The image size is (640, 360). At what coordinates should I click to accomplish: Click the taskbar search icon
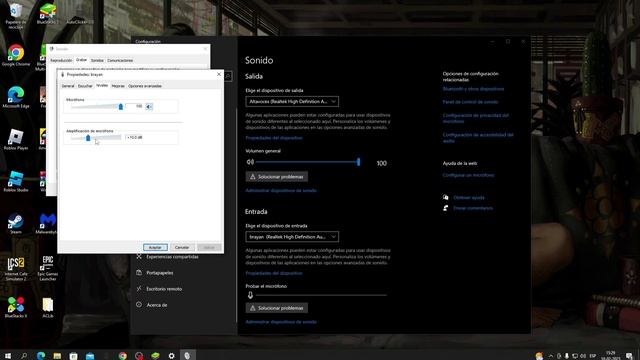24,356
